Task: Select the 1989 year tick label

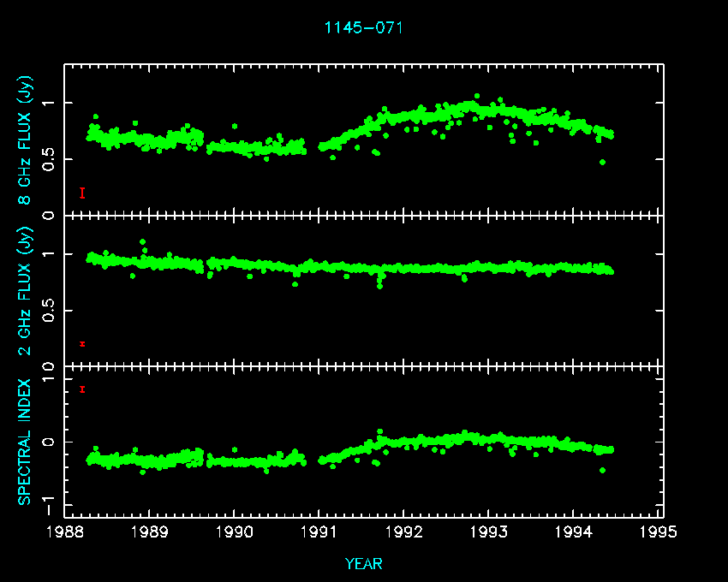Action: click(150, 532)
